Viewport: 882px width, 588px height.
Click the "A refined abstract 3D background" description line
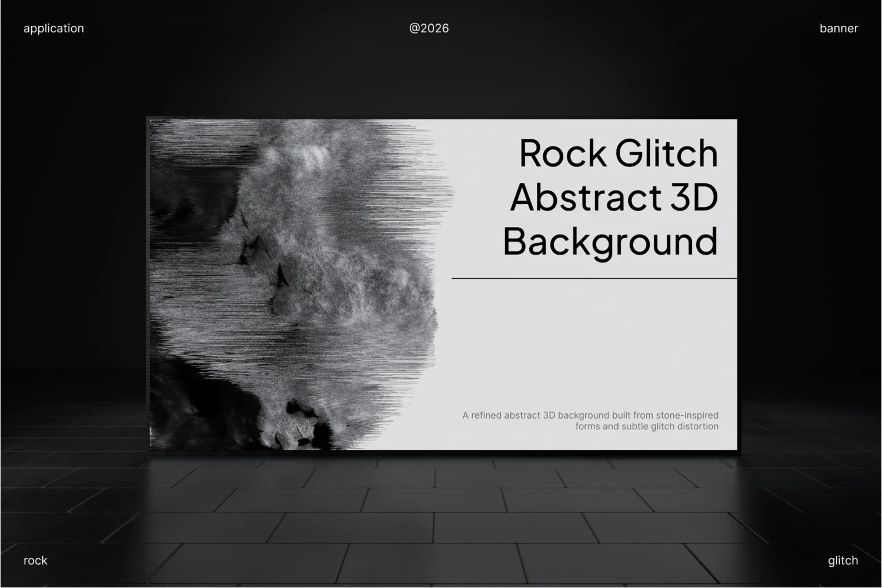click(590, 415)
